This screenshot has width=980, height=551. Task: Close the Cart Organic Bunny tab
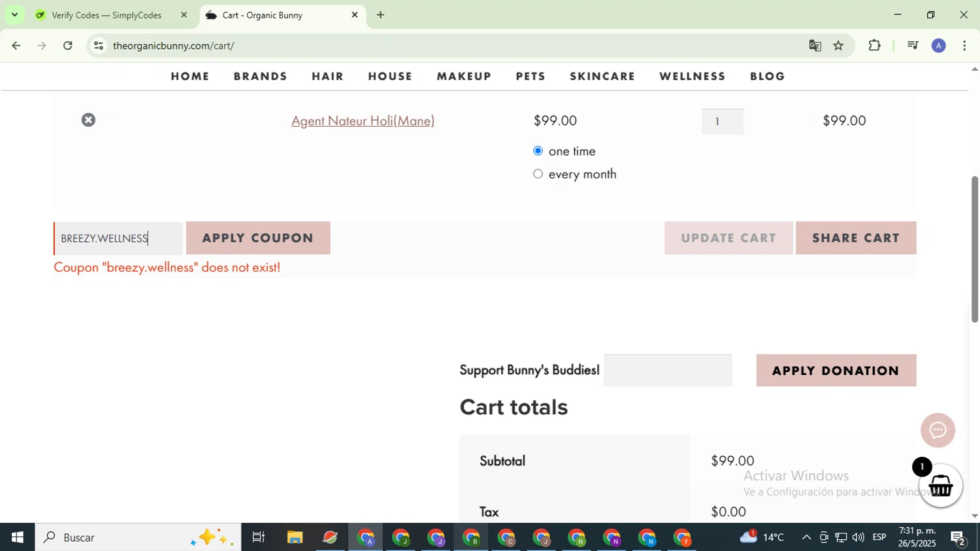pos(355,15)
